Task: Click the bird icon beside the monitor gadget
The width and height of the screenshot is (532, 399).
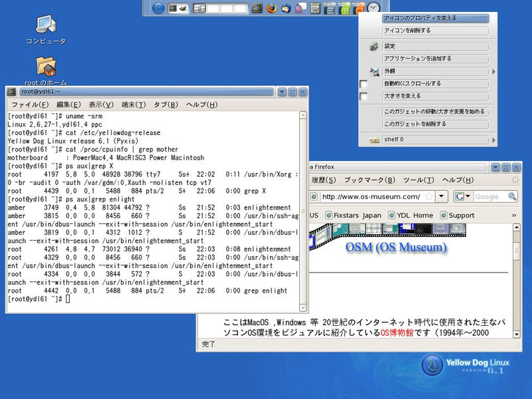Action: point(184,8)
